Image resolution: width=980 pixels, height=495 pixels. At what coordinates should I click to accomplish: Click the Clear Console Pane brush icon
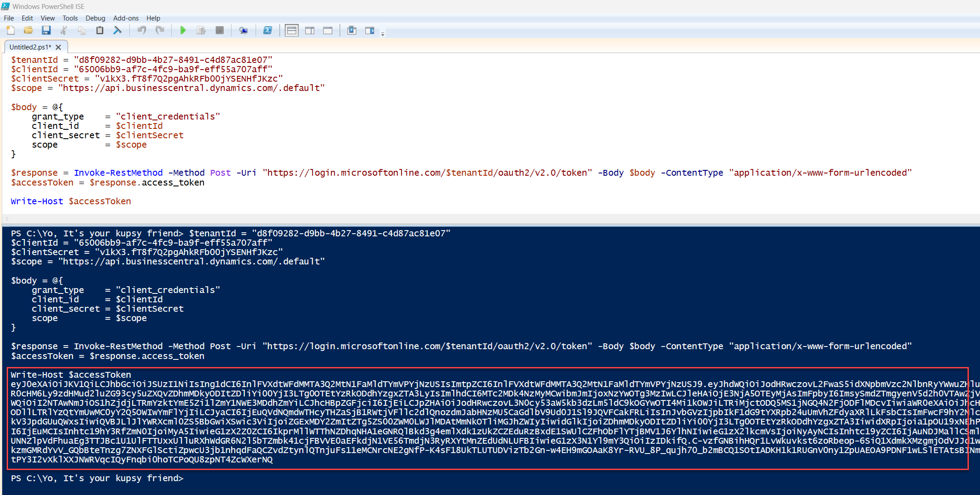click(117, 30)
